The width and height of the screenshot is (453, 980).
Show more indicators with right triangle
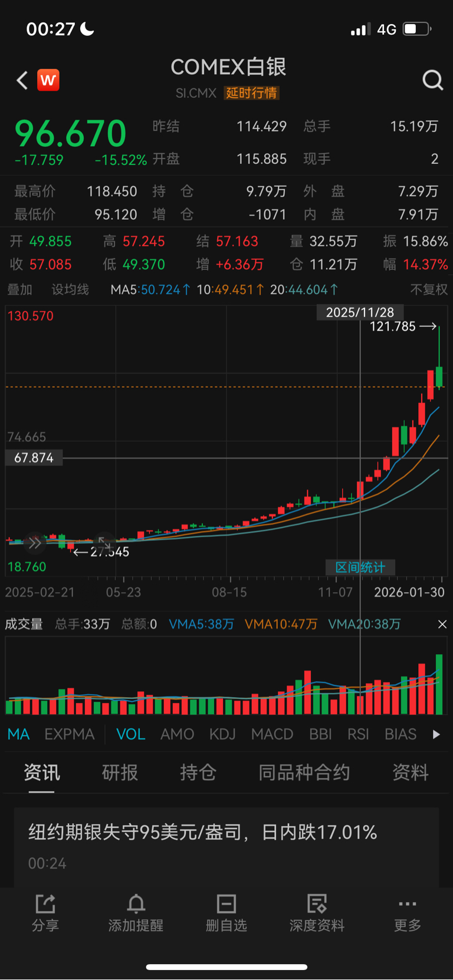coord(436,734)
